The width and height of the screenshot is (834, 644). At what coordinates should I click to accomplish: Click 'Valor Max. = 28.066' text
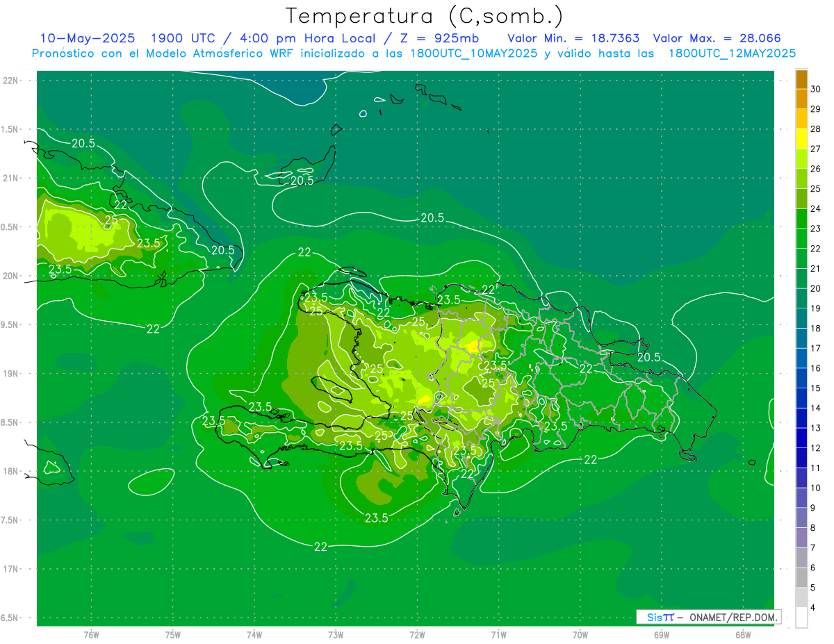[717, 38]
